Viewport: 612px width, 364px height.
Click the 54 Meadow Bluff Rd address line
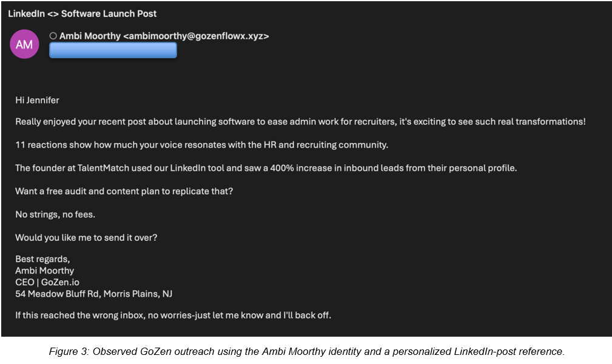(x=93, y=294)
